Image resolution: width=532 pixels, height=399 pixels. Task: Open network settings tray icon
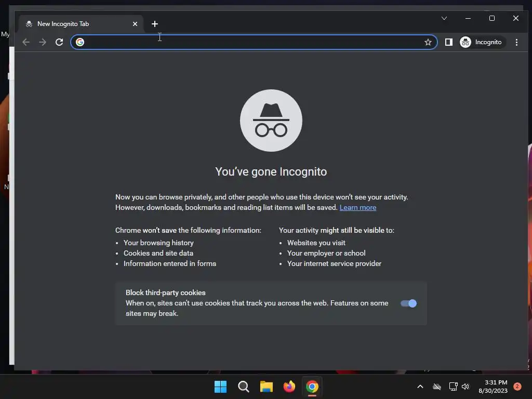click(x=453, y=387)
